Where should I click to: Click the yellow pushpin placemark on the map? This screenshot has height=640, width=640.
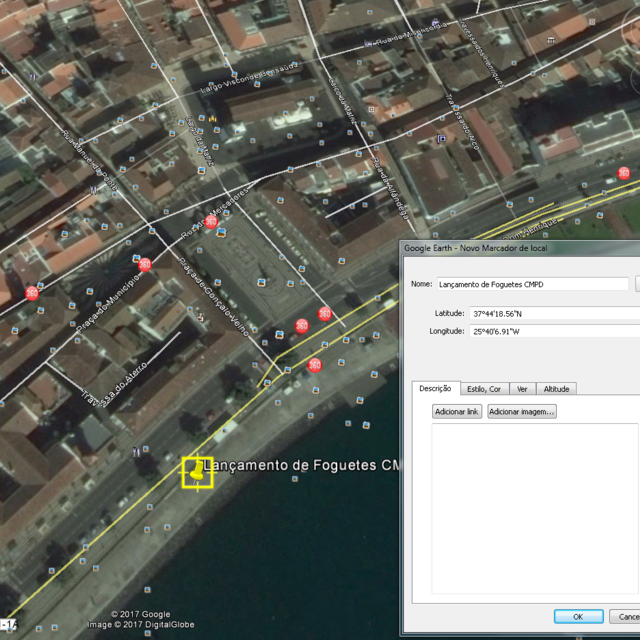click(x=197, y=472)
